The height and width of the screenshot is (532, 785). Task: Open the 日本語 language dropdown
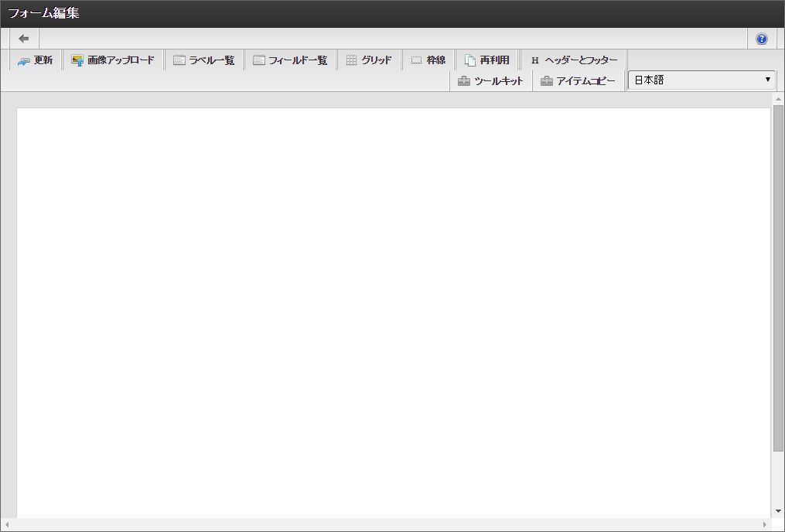click(696, 80)
